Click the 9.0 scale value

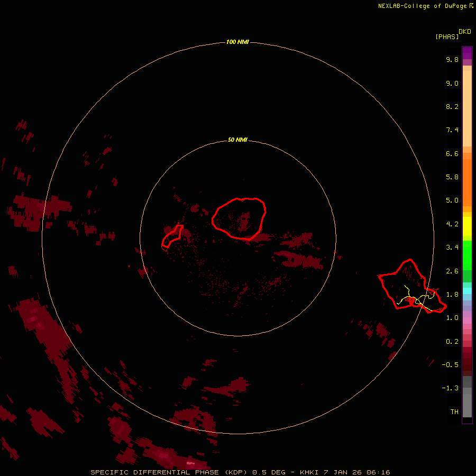tap(452, 83)
